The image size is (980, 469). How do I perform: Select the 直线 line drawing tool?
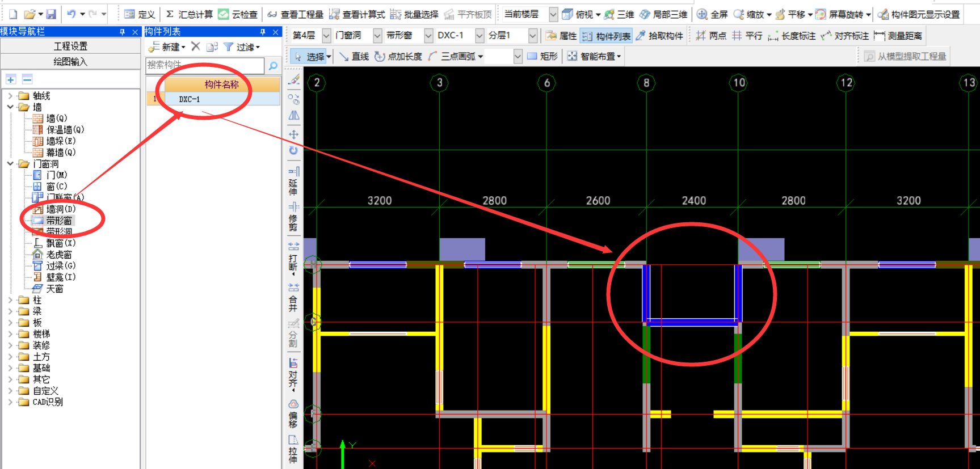click(x=354, y=56)
